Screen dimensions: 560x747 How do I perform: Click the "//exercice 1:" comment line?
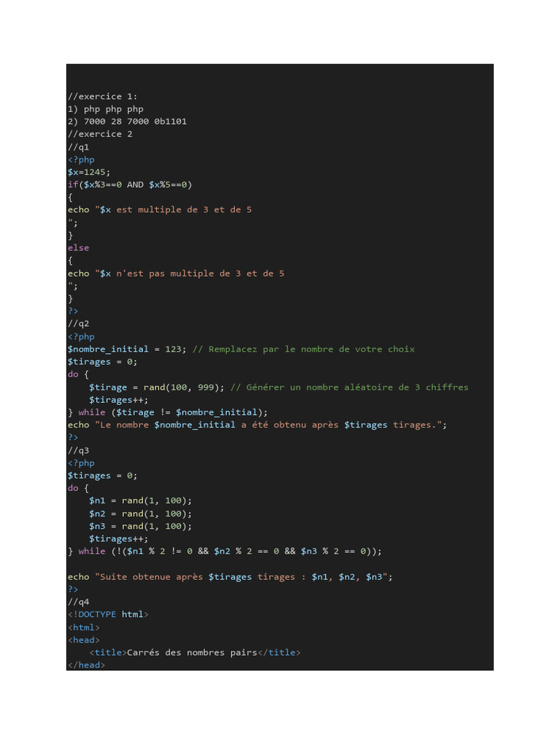point(102,96)
